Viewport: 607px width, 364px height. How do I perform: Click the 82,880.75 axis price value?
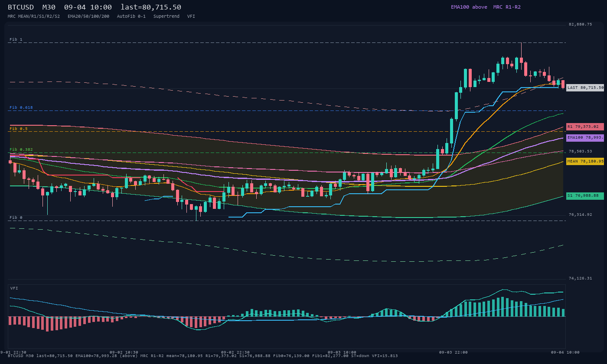580,24
